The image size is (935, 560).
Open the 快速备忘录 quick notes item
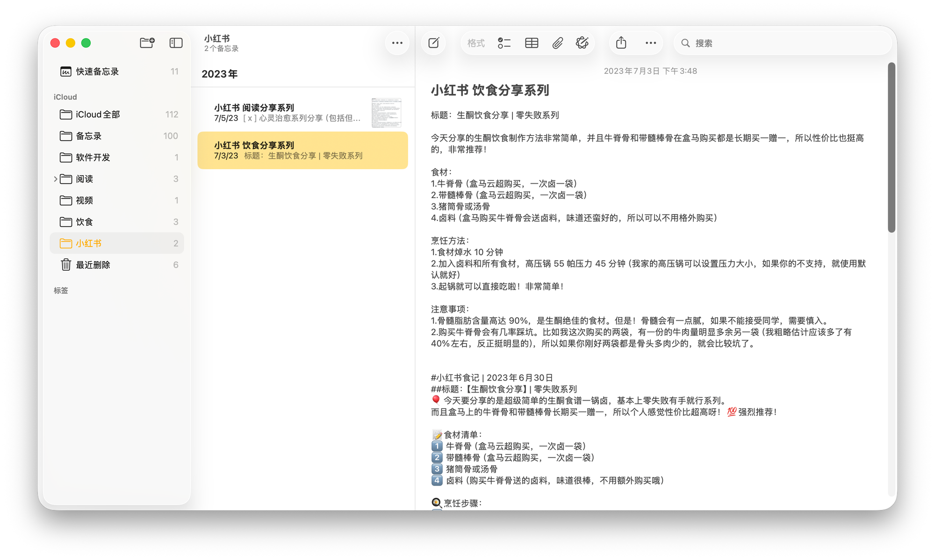tap(97, 72)
